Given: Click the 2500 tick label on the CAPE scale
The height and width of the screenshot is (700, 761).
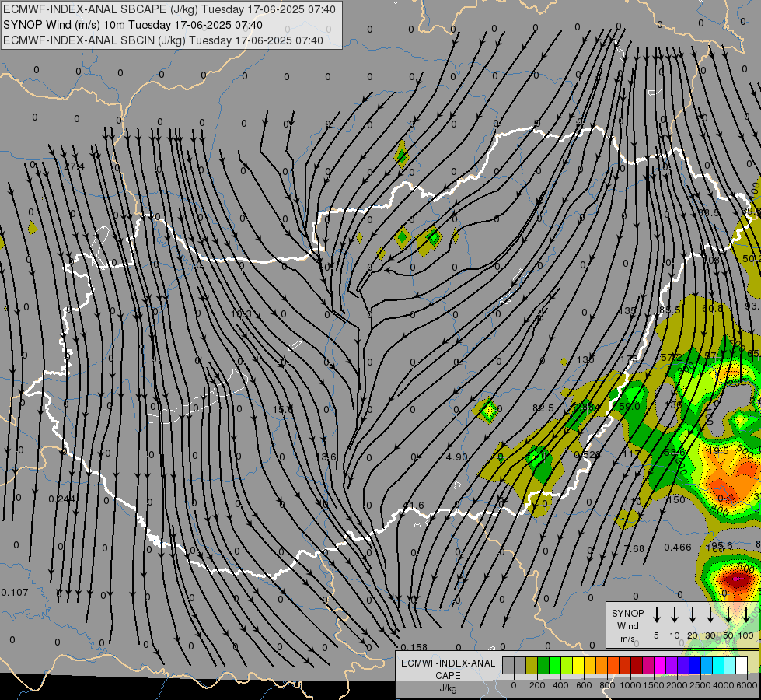Looking at the screenshot, I should click(700, 685).
